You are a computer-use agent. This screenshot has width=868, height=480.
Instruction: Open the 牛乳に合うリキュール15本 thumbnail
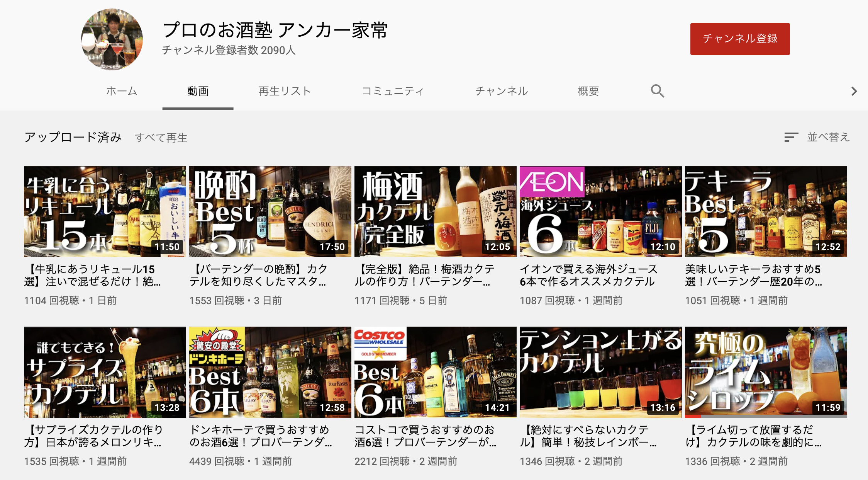[105, 211]
